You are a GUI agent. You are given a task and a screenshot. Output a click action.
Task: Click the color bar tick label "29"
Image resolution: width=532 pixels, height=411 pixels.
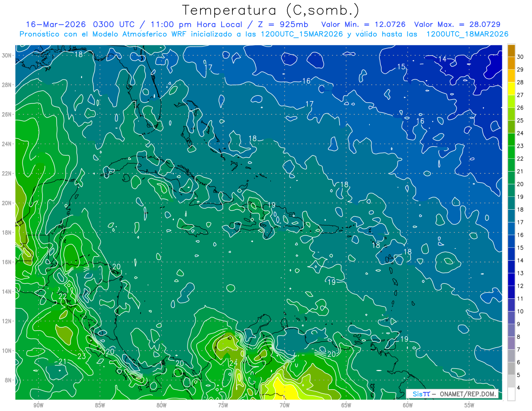(520, 69)
